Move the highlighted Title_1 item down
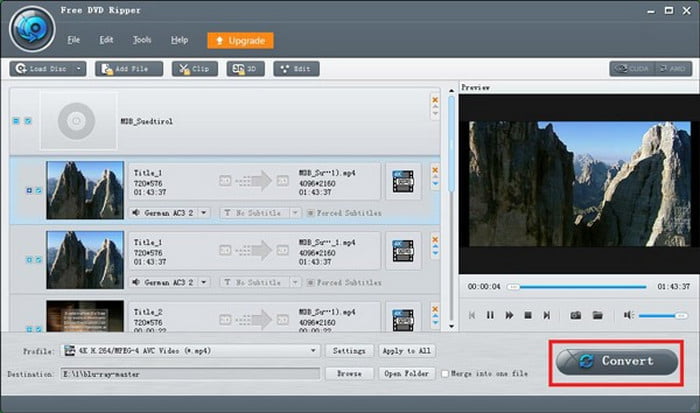This screenshot has height=413, width=700. click(x=435, y=184)
